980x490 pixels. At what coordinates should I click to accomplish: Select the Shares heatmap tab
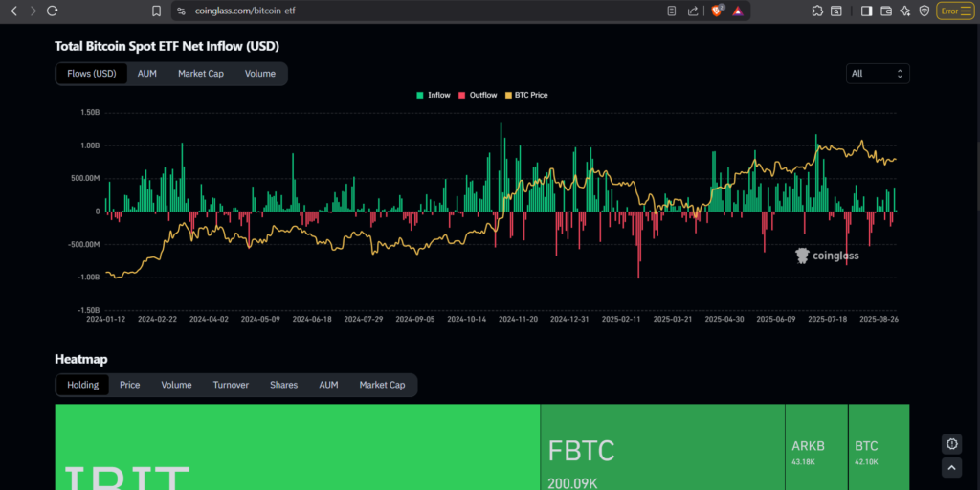click(x=283, y=385)
